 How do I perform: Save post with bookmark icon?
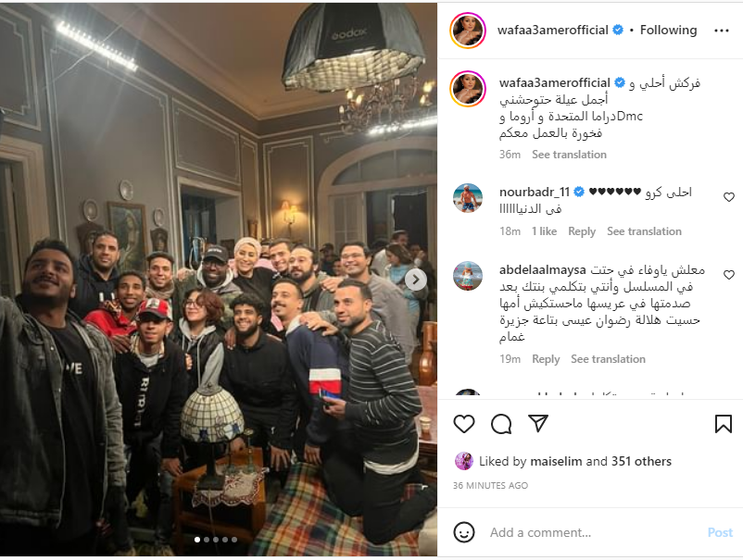coord(724,424)
